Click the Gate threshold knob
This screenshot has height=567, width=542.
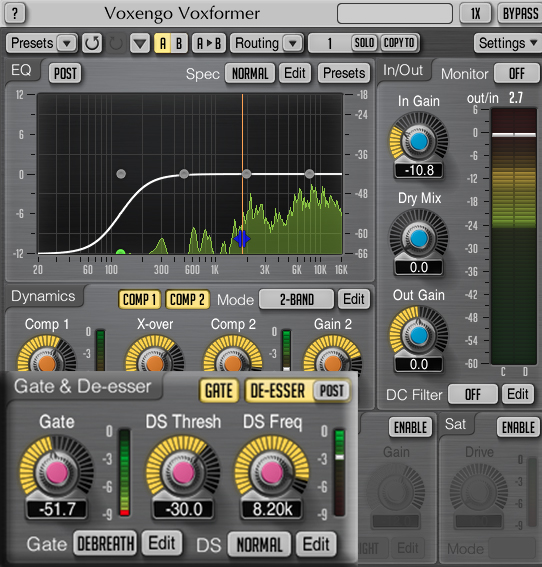(56, 472)
